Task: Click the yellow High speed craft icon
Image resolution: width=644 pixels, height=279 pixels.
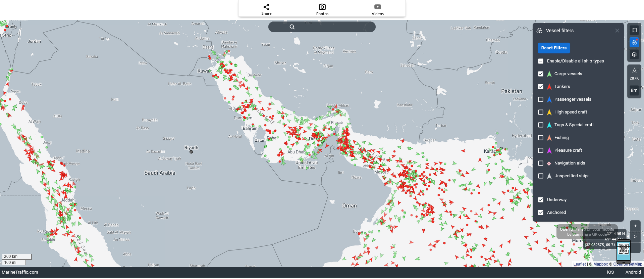Action: (x=549, y=112)
